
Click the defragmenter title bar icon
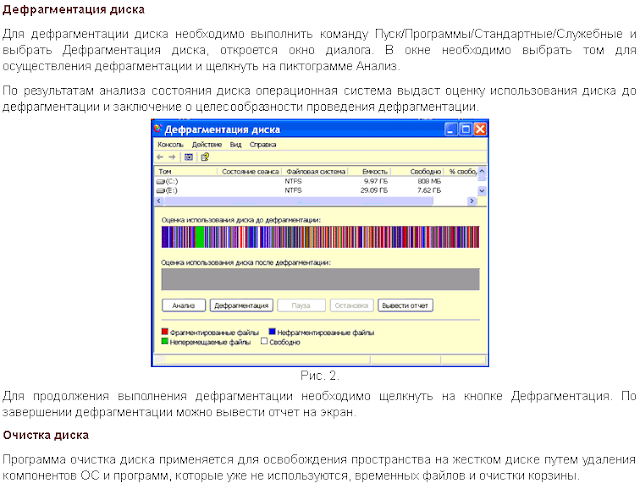click(158, 129)
